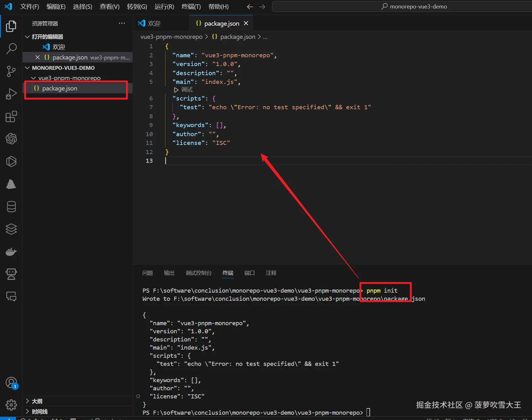The height and width of the screenshot is (420, 532).
Task: Open the database panel icon
Action: tap(11, 207)
